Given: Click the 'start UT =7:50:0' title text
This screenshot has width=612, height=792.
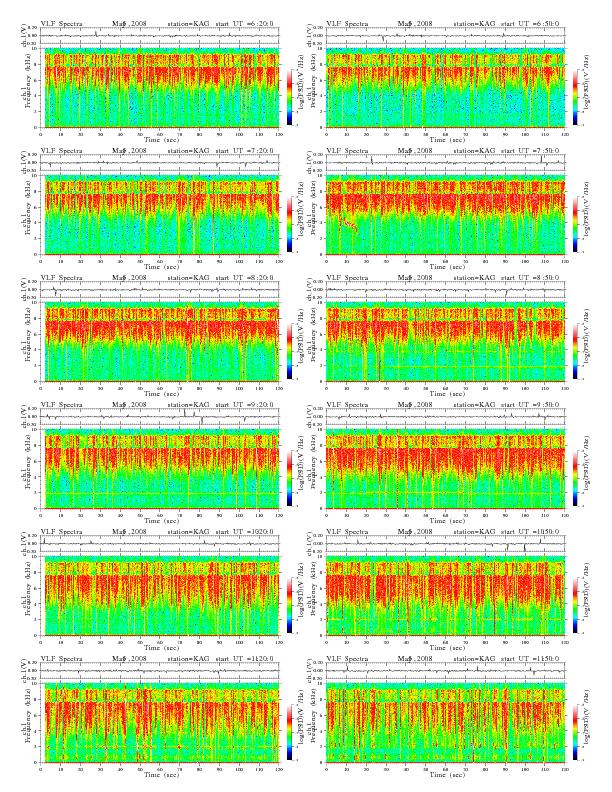Looking at the screenshot, I should point(530,151).
